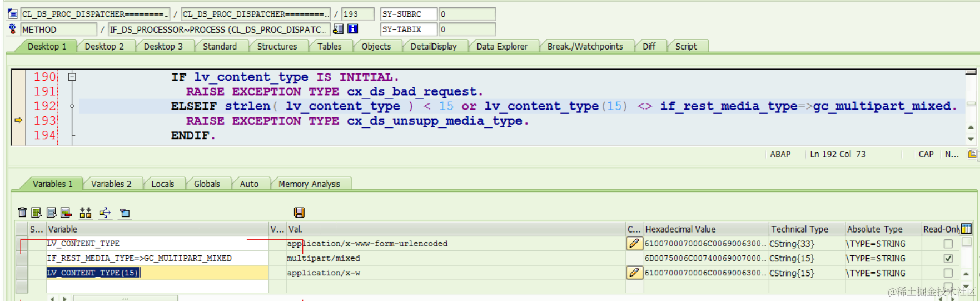This screenshot has height=301, width=980.
Task: Open the Structures tab
Action: pos(277,46)
